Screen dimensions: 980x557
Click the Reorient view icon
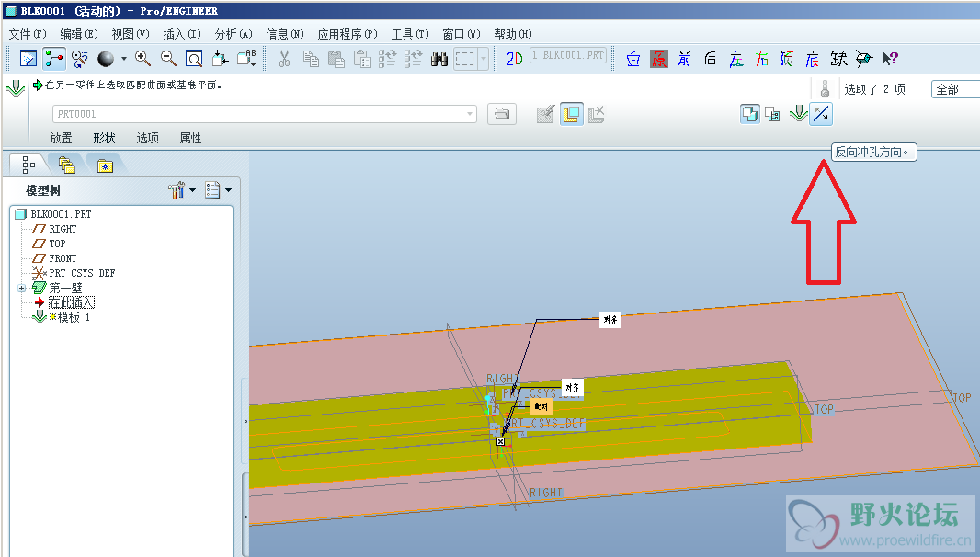click(x=220, y=59)
